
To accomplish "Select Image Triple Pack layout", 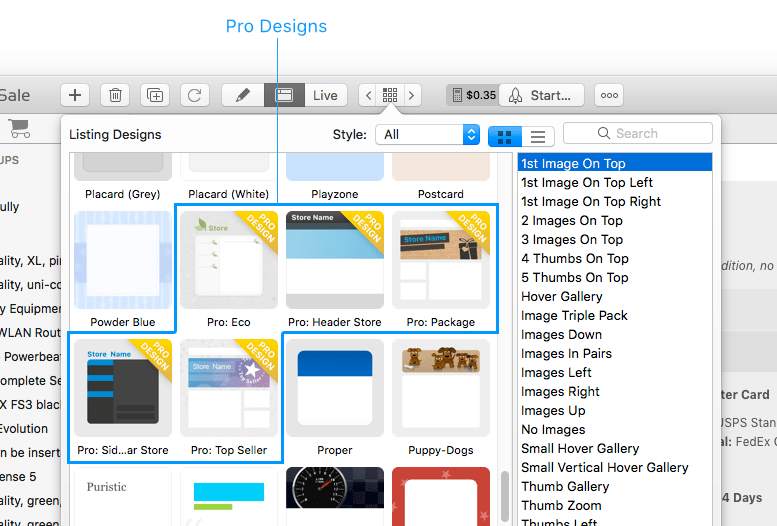I will tap(615, 315).
